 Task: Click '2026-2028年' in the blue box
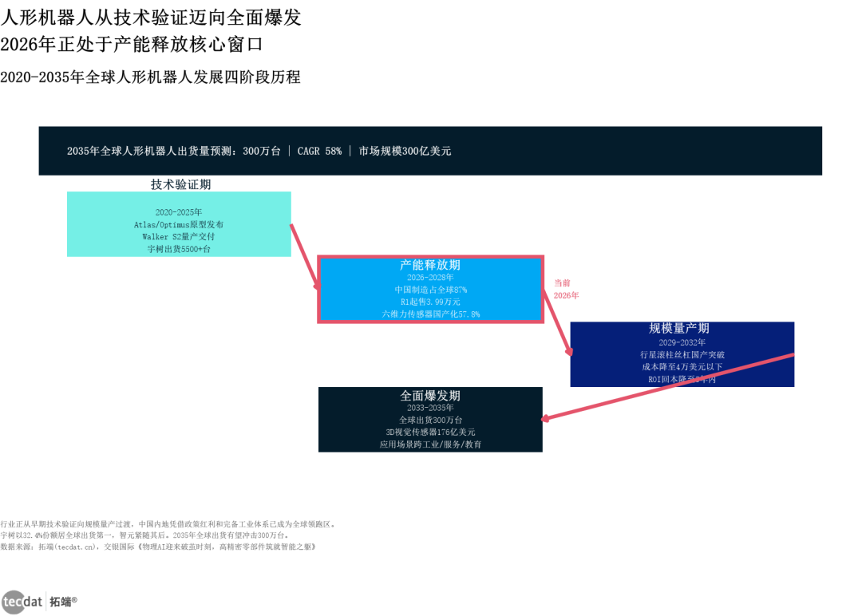coord(430,278)
